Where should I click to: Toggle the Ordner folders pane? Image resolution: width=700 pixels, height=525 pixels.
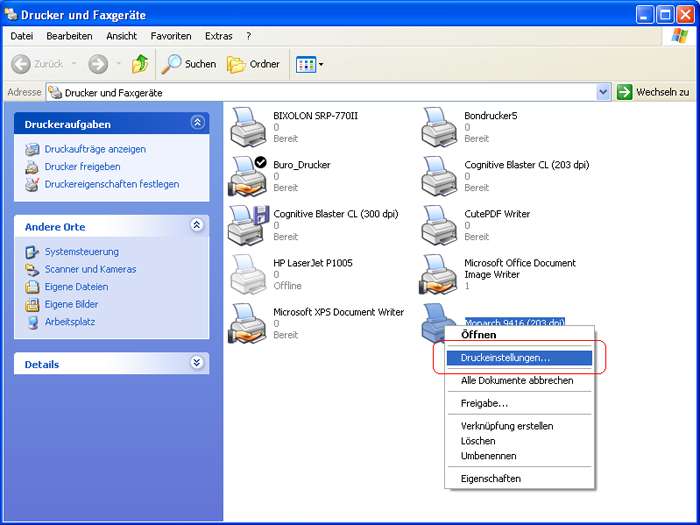(253, 64)
